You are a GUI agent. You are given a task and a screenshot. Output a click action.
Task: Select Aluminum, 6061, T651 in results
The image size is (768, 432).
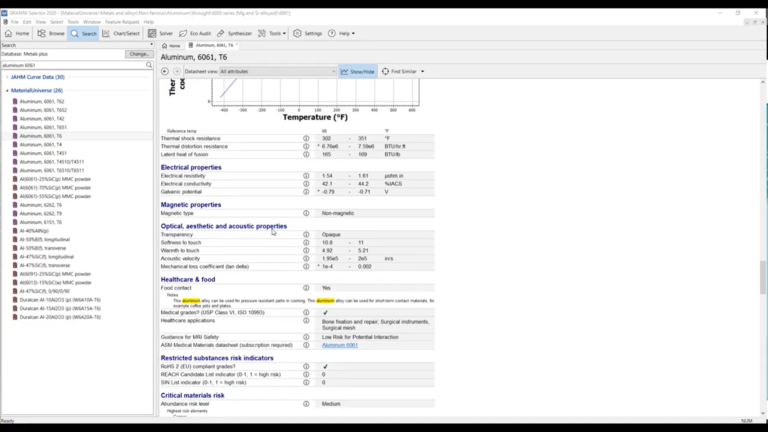(43, 127)
